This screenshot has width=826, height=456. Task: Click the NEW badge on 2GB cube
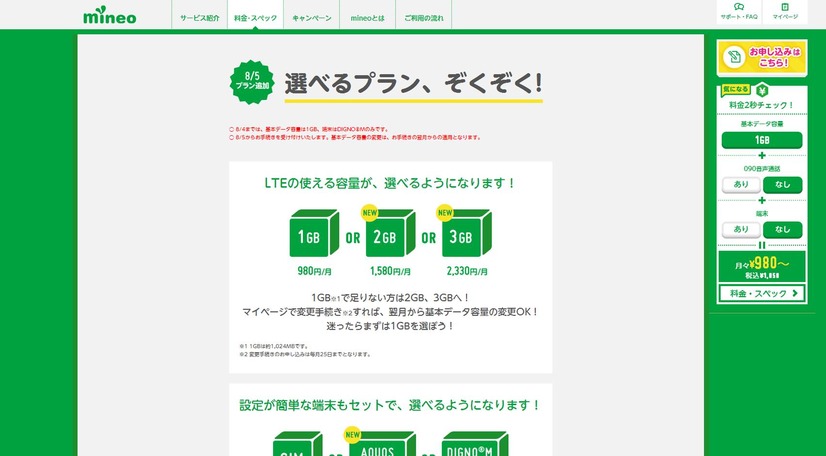coord(369,212)
